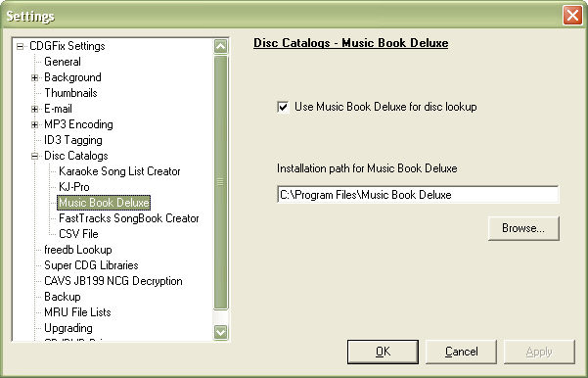Click the tree scrollbar down arrow
The image size is (588, 378).
(x=221, y=332)
